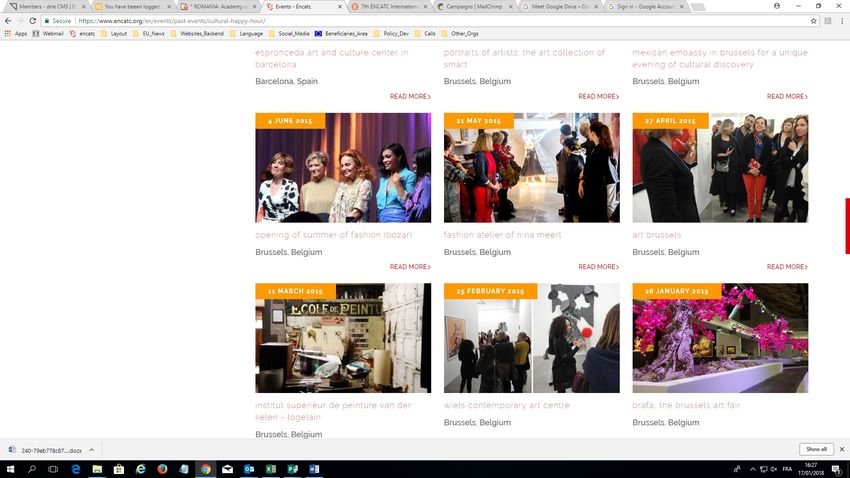Open the 21 May 2015 event photo
Viewport: 850px width, 478px height.
pyautogui.click(x=532, y=167)
